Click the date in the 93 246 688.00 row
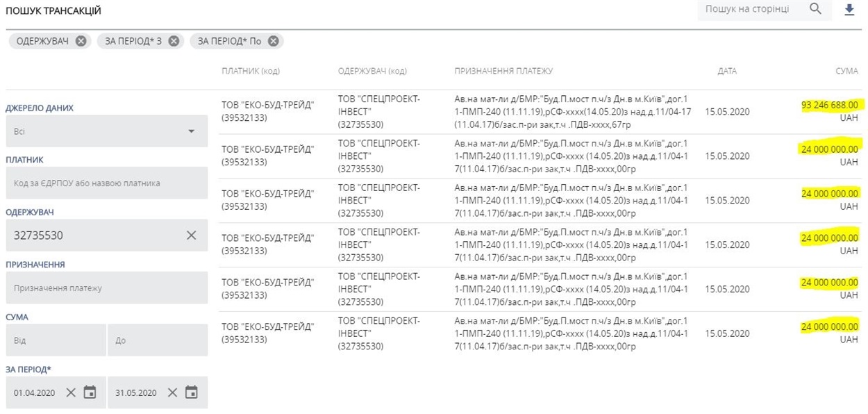Screen dimensions: 868x414 [x=727, y=112]
